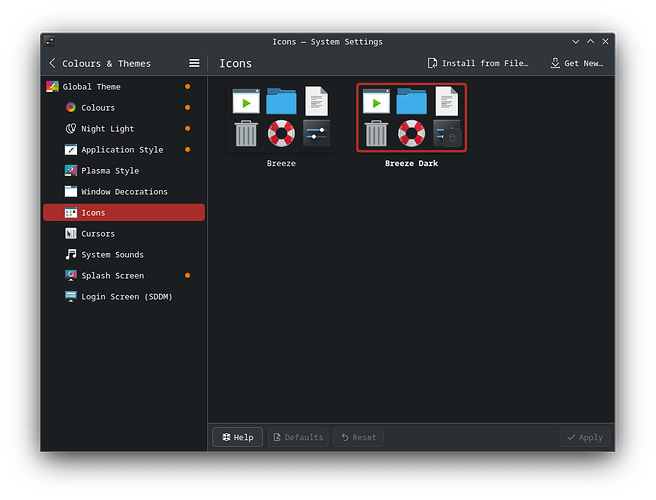The image size is (656, 500).
Task: Open Splash Screen settings
Action: 124,275
